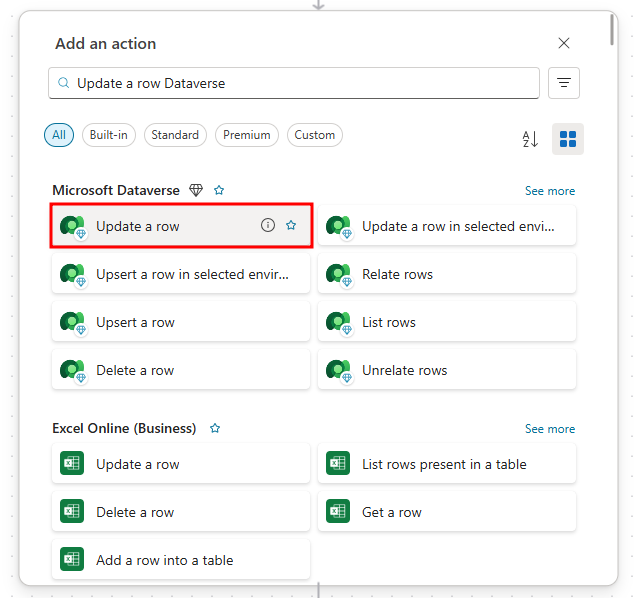Click the Microsoft Dataverse section heading

click(116, 190)
